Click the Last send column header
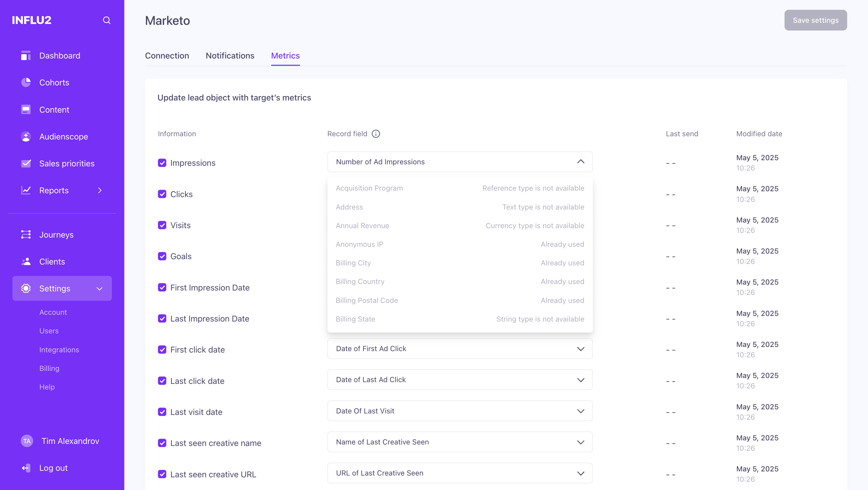 [x=682, y=134]
